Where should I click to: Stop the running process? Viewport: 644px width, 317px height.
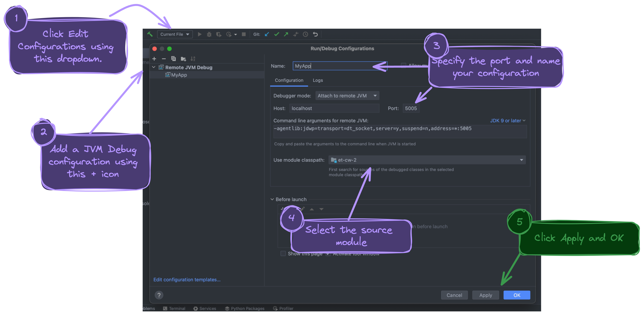[243, 34]
